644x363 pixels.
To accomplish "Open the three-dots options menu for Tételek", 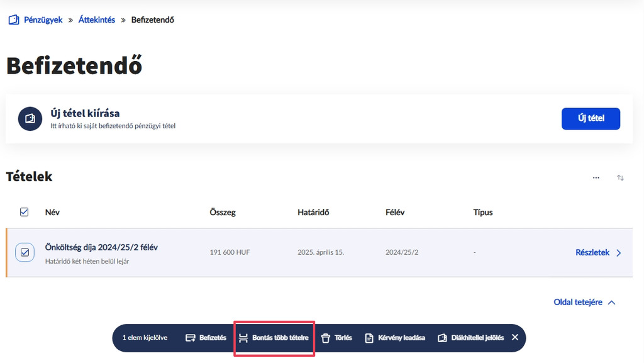I will pos(596,178).
